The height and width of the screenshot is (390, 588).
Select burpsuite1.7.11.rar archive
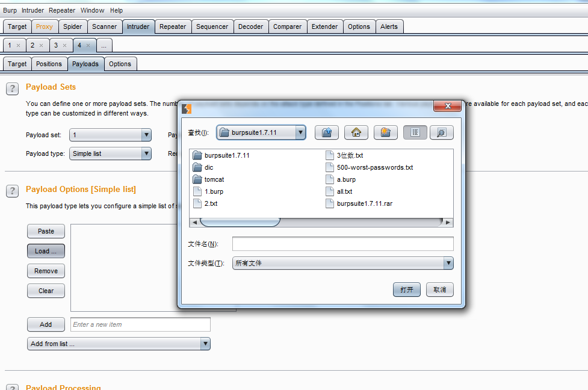tap(359, 203)
